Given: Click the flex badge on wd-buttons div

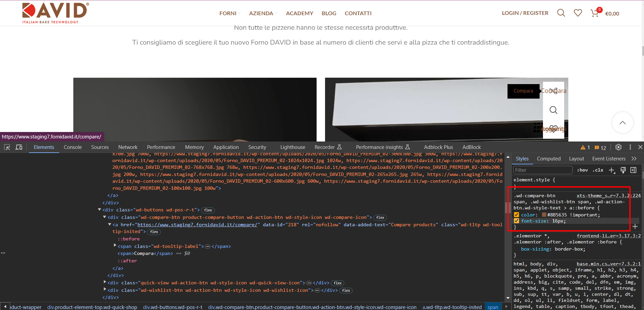Looking at the screenshot, I should pos(208,210).
